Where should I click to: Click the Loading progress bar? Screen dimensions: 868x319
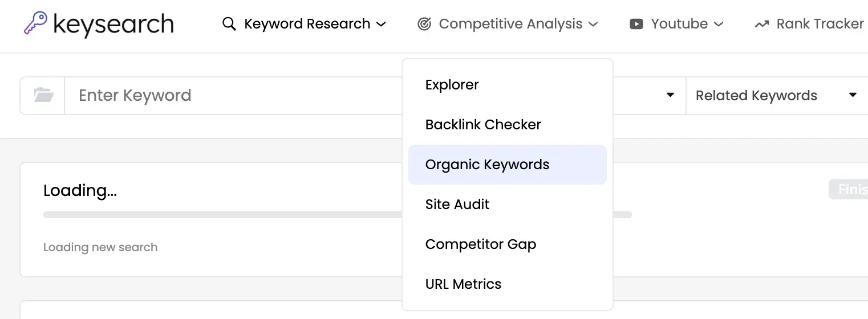[x=222, y=215]
